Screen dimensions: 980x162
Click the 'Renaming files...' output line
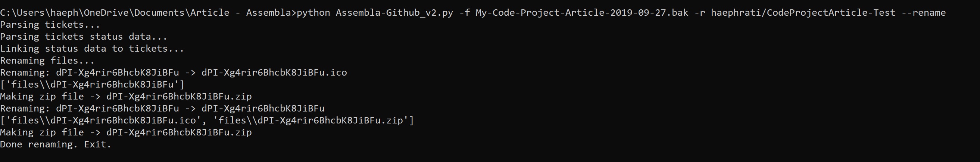coord(47,61)
